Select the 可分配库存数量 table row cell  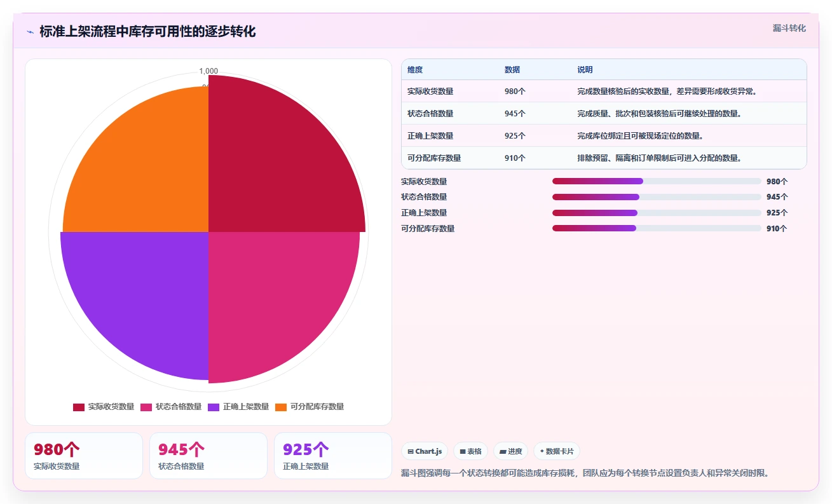coord(434,158)
